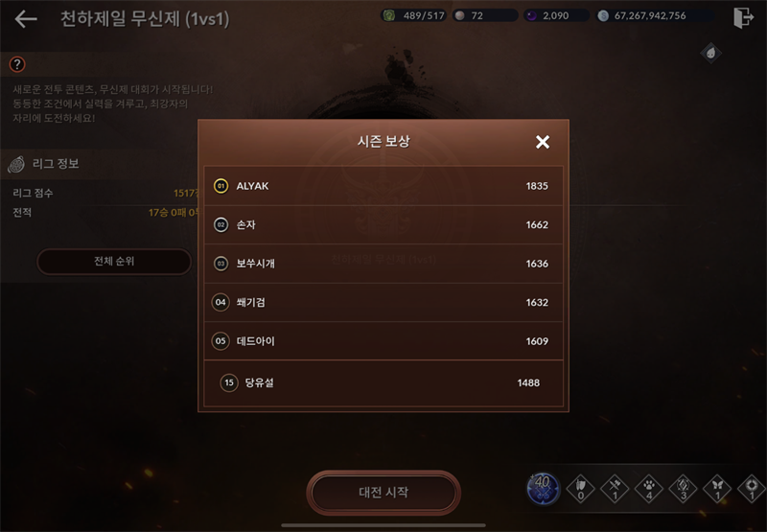Tap the silver coin currency 67,267,942,756
The height and width of the screenshot is (532, 767).
click(x=656, y=15)
